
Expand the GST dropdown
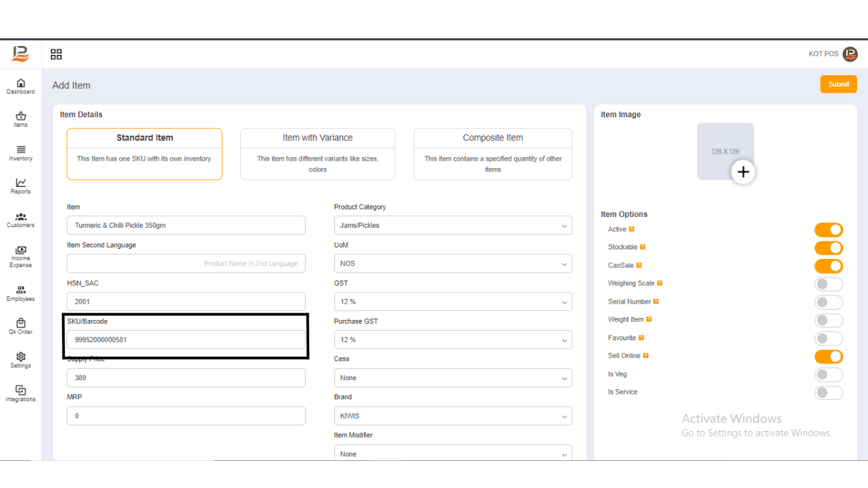452,301
